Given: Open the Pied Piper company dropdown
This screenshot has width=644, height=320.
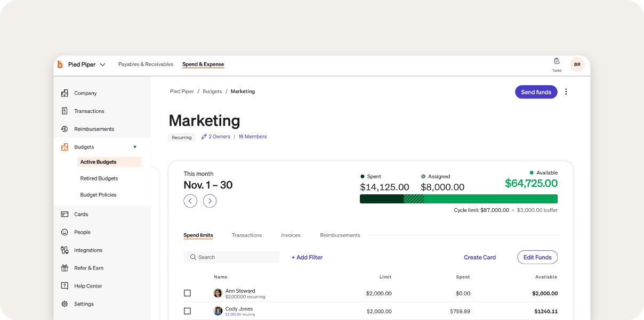Looking at the screenshot, I should coord(87,64).
